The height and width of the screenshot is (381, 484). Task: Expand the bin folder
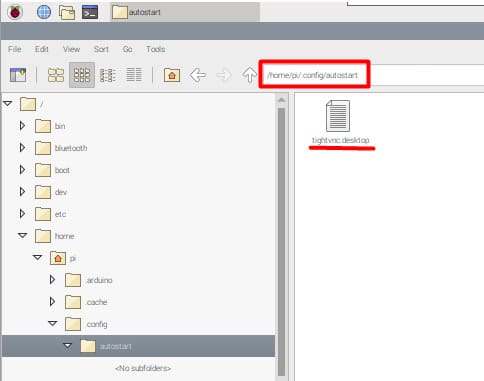click(22, 126)
